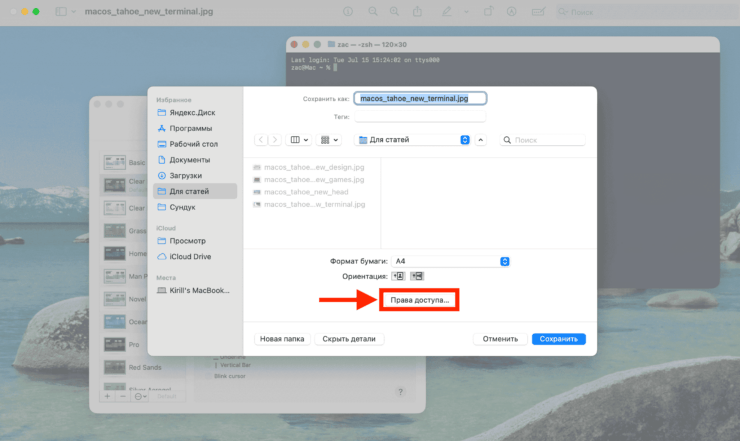Viewport: 740px width, 441px height.
Task: Select landscape orientation icon
Action: pos(417,276)
